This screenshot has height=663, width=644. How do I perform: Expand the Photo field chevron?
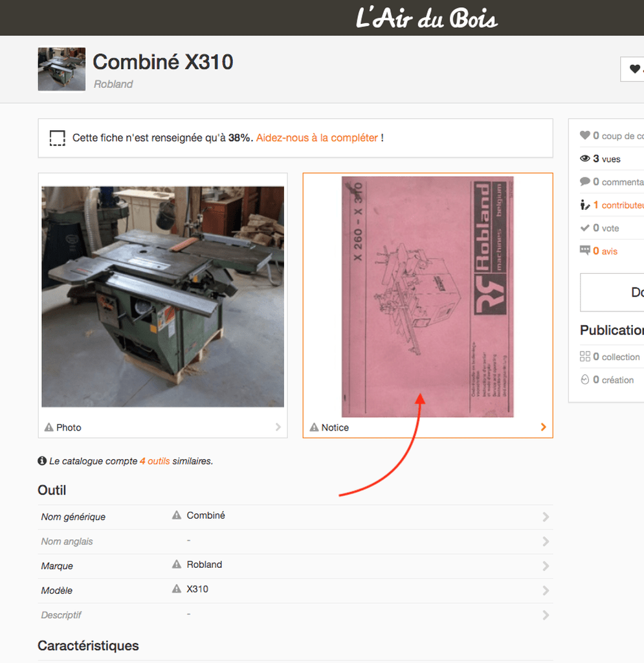pyautogui.click(x=278, y=427)
